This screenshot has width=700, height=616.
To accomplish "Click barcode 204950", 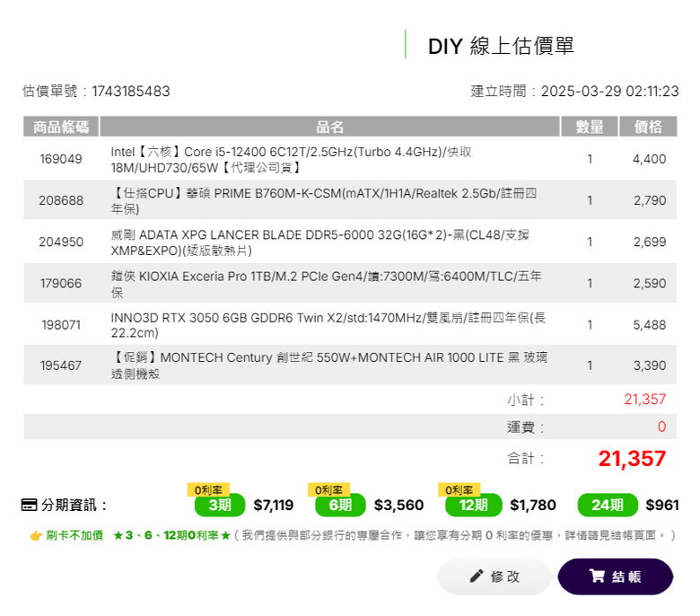I will 61,242.
